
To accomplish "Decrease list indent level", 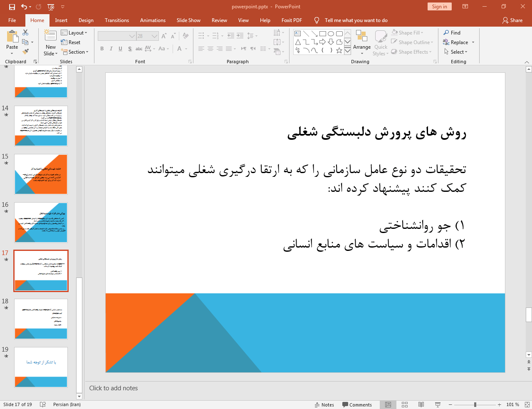I will pos(231,36).
